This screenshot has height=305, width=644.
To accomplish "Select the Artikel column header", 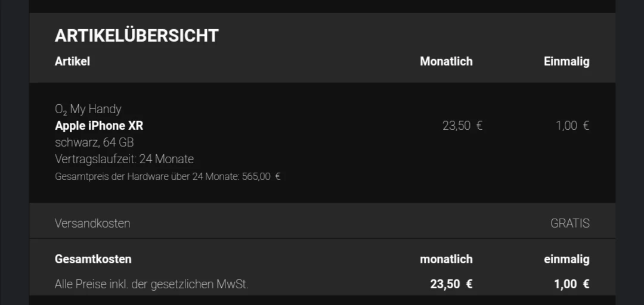I will pos(72,61).
